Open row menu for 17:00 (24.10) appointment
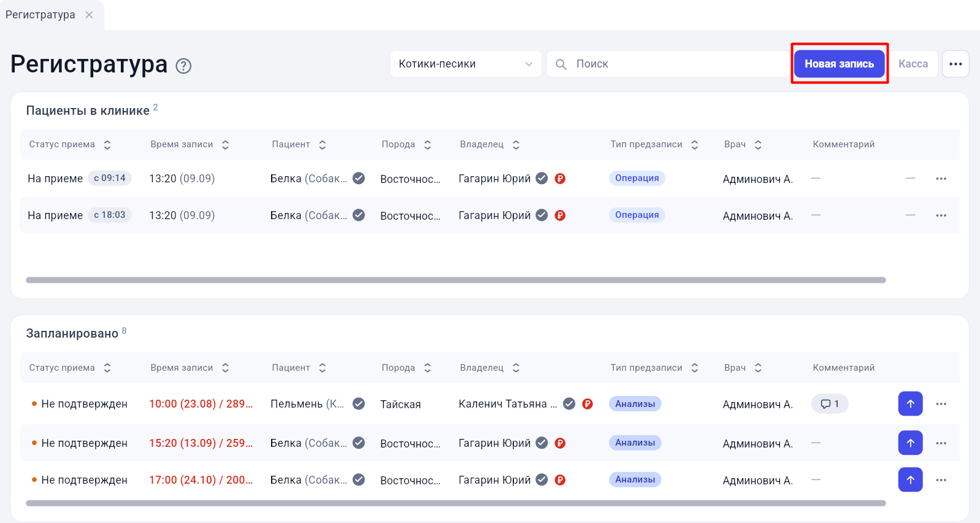980x523 pixels. coord(941,480)
